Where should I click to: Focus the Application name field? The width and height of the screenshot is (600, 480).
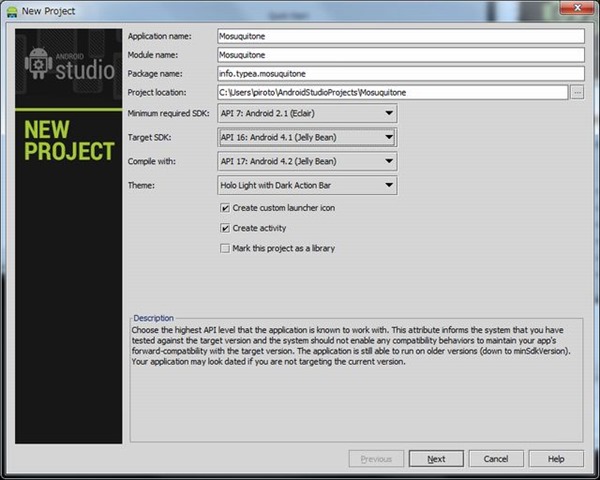click(x=400, y=36)
